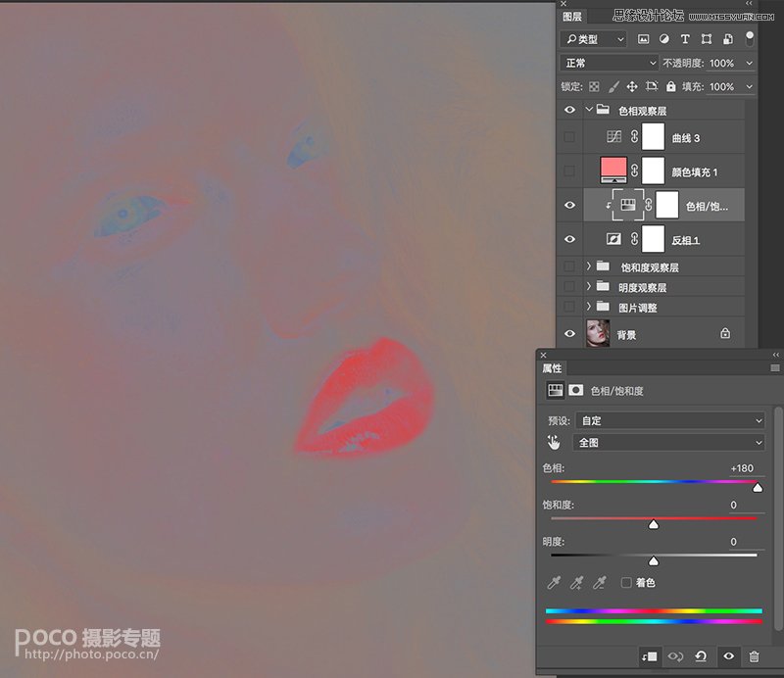Switch to the 图层 panel tab
This screenshot has width=784, height=678.
[x=572, y=17]
